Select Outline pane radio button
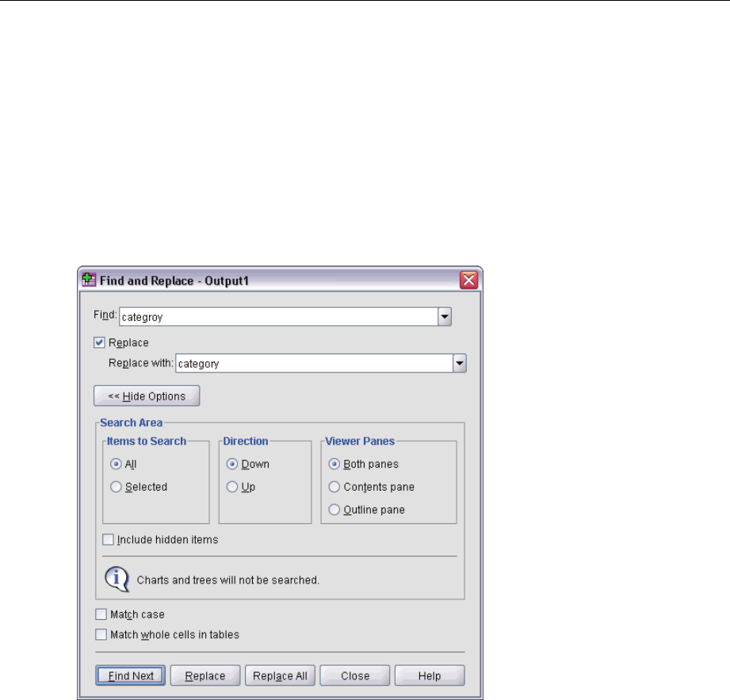The height and width of the screenshot is (700, 730). coord(334,510)
